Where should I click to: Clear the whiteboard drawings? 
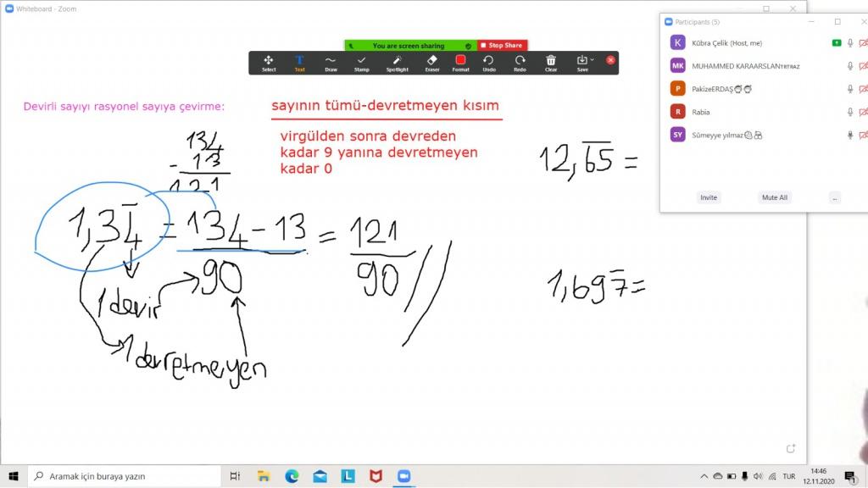(x=551, y=63)
